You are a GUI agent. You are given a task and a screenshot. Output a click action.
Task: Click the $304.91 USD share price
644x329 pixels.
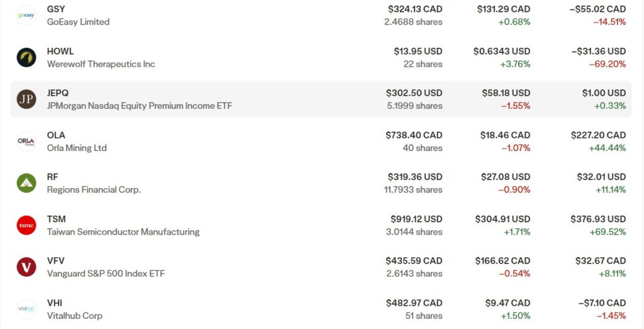[x=502, y=219]
